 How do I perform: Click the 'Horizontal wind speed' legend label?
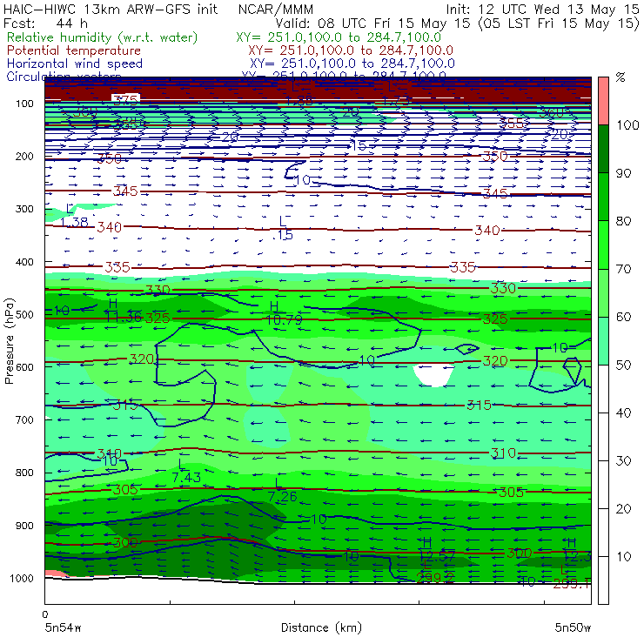(75, 64)
